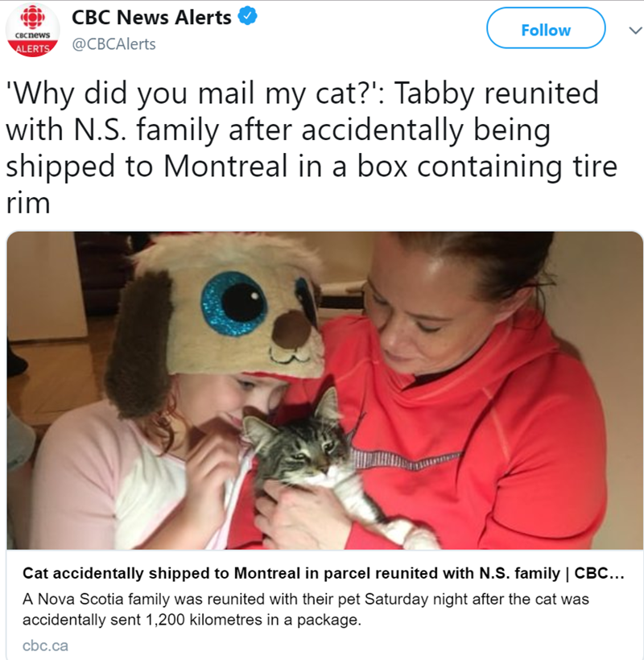The height and width of the screenshot is (660, 644).
Task: Click the CBC News Alerts profile avatar
Action: (33, 31)
